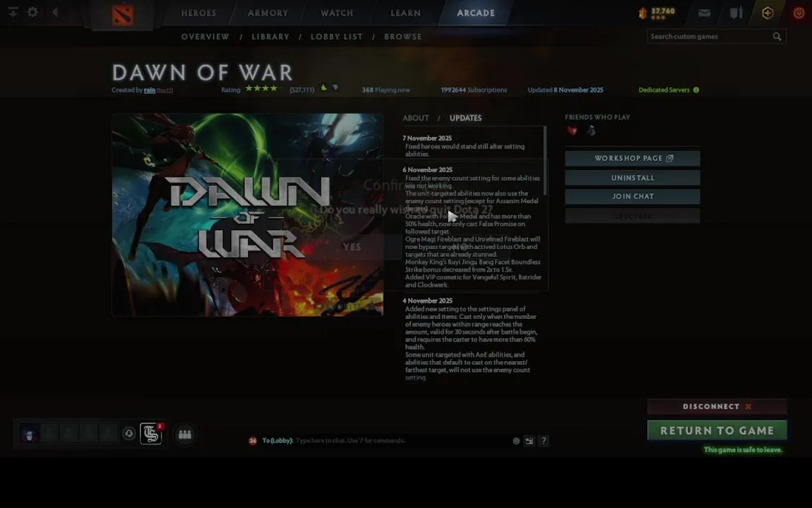Go to the Arcade Library sub-tab
The width and height of the screenshot is (812, 508).
click(x=271, y=37)
